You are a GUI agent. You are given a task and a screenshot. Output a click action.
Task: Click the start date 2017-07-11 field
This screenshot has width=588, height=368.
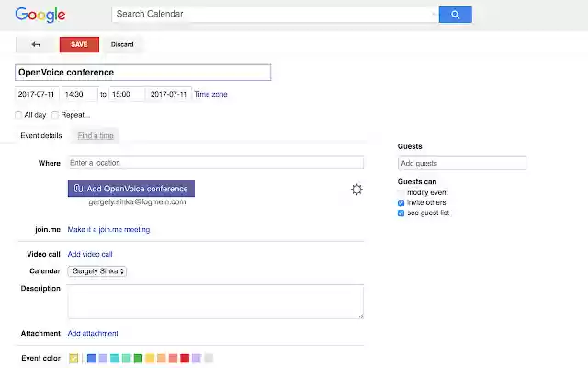pyautogui.click(x=37, y=94)
